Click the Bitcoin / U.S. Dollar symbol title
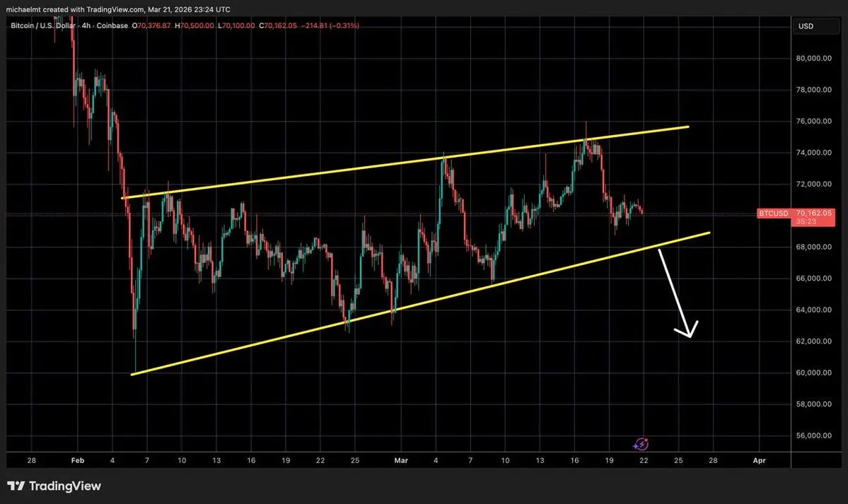 [45, 25]
